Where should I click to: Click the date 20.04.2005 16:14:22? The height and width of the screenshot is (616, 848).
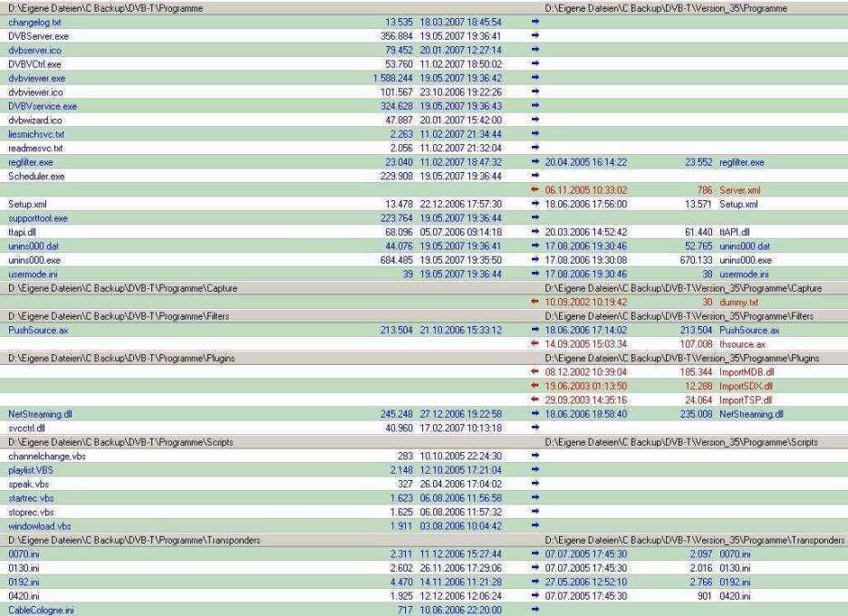586,162
